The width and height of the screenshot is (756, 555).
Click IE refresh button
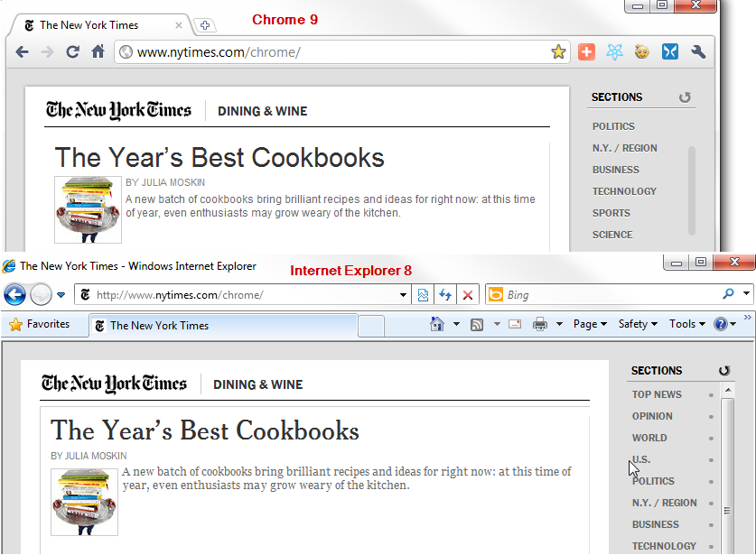point(445,295)
